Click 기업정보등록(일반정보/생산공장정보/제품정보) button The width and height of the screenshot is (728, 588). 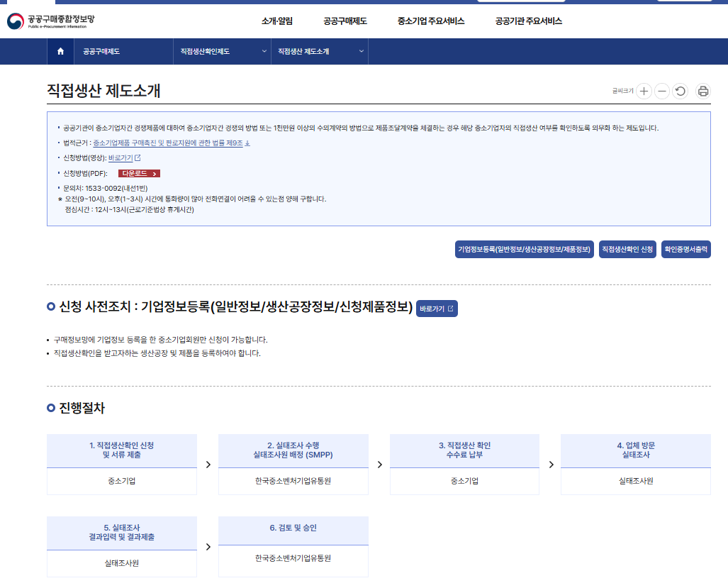[x=524, y=250]
